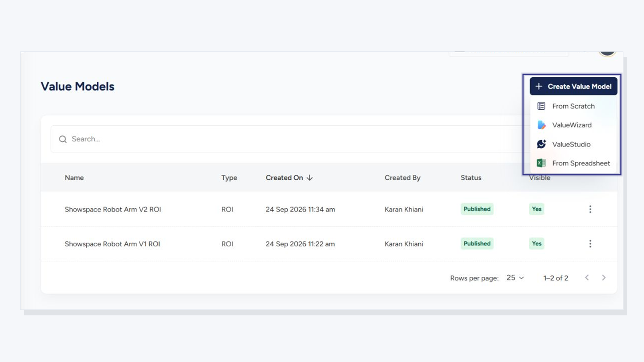
Task: Click the ValueStudio chat icon
Action: [x=541, y=144]
